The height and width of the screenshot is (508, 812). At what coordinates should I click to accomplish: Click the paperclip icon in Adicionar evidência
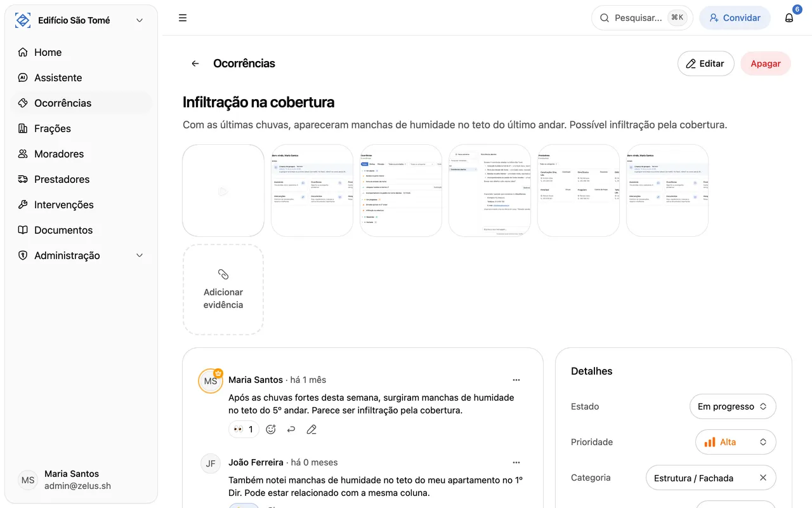coord(223,274)
